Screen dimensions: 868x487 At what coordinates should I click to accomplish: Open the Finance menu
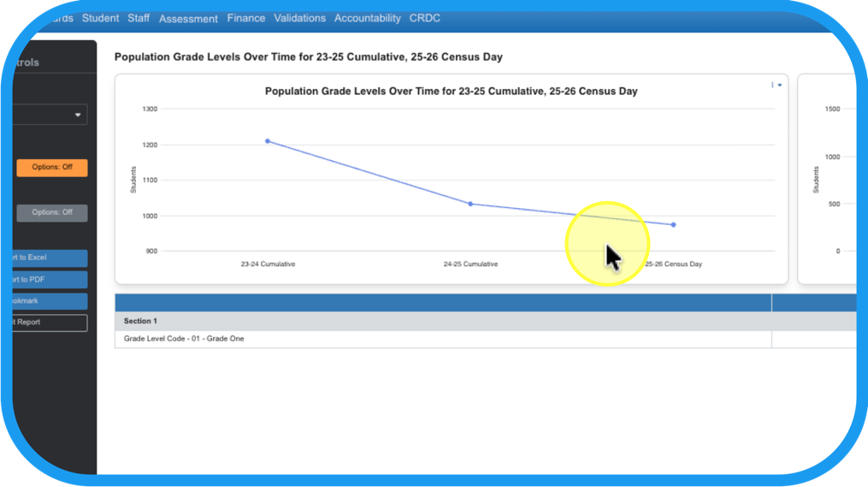click(x=246, y=18)
